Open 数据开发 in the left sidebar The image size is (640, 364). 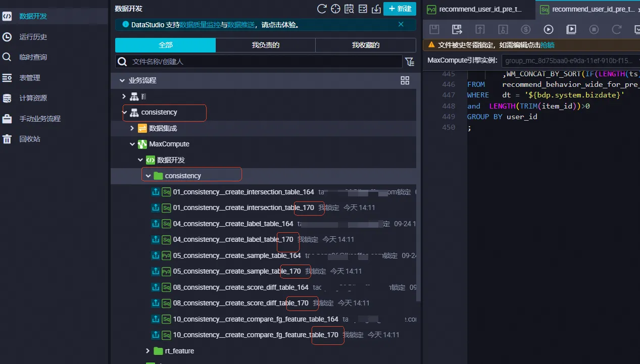coord(33,16)
